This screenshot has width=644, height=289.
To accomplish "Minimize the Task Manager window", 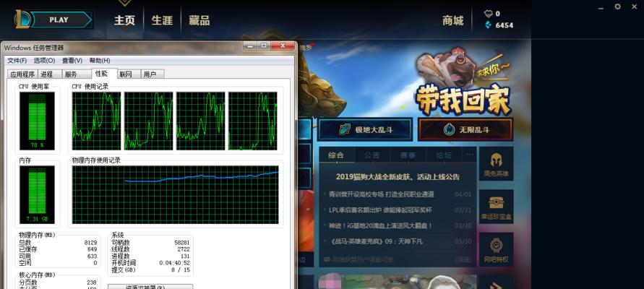I will (250, 46).
